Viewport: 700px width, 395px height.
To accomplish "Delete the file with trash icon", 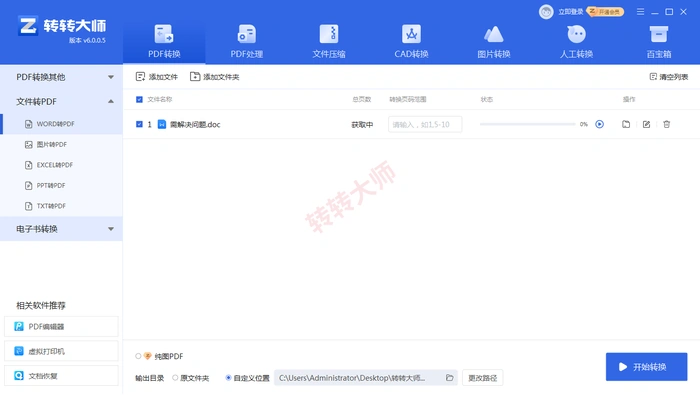I will 667,125.
